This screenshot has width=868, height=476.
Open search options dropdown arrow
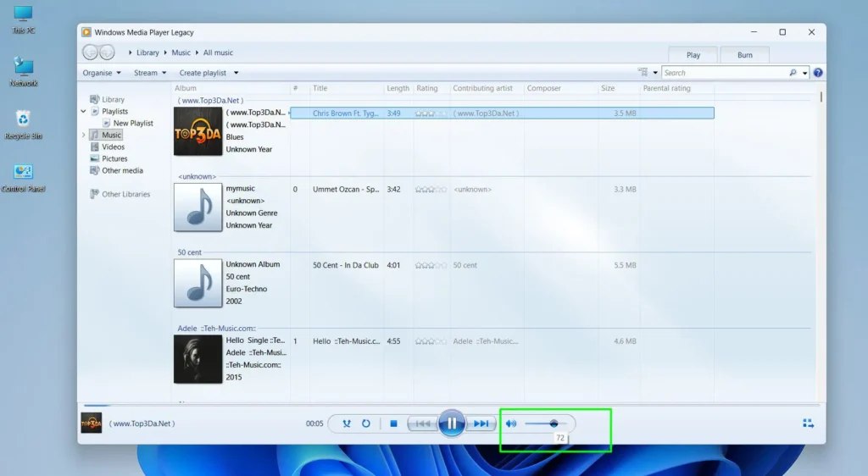pos(804,73)
